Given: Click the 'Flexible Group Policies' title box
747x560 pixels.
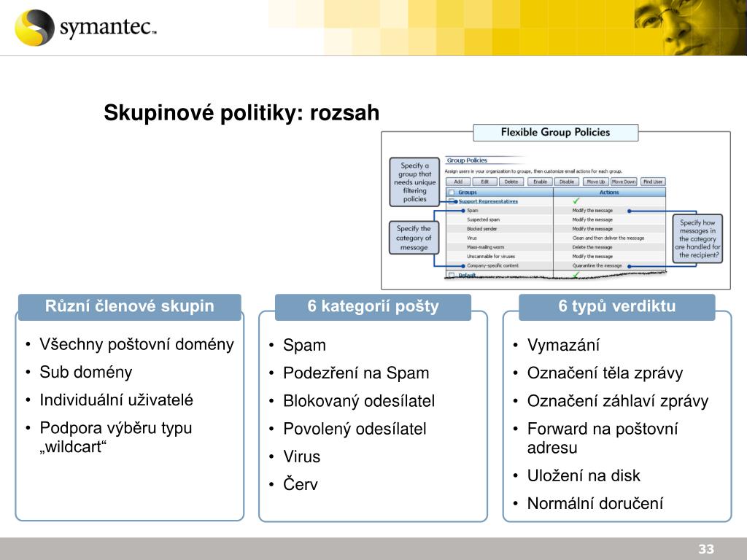Looking at the screenshot, I should pos(555,133).
